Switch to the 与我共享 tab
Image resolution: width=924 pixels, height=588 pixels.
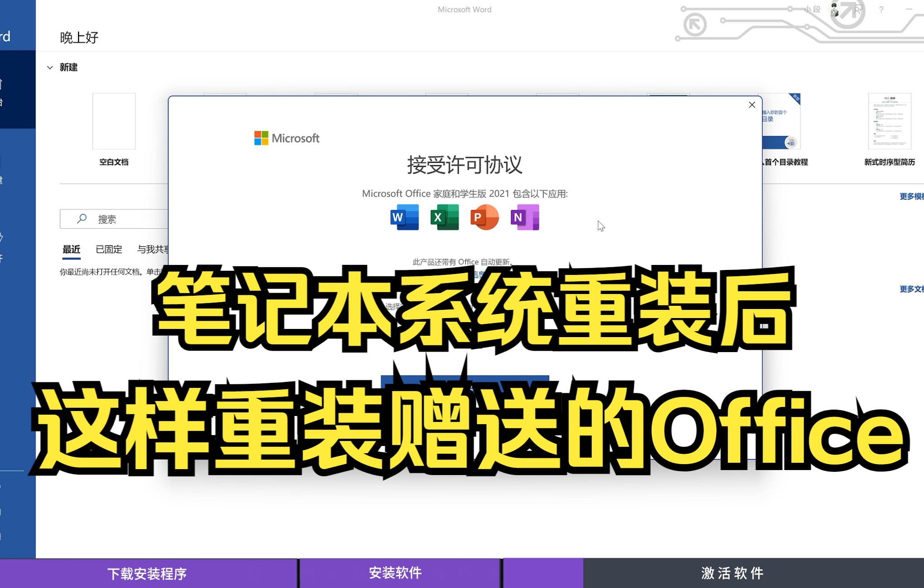point(153,249)
